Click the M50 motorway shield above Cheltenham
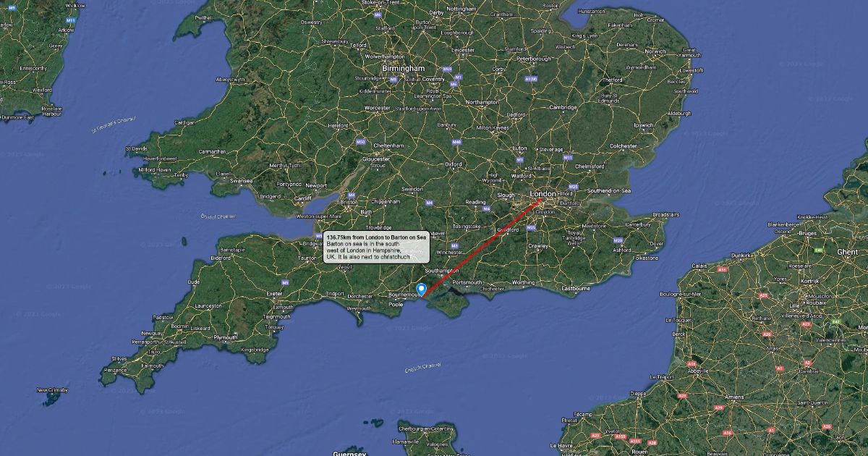The width and height of the screenshot is (868, 456). coord(360,142)
